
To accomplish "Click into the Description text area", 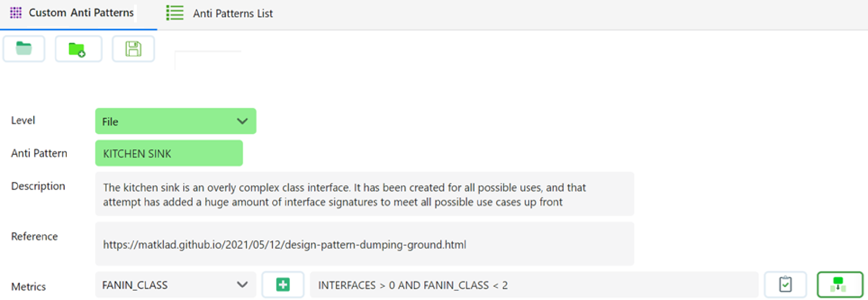I will click(x=364, y=194).
